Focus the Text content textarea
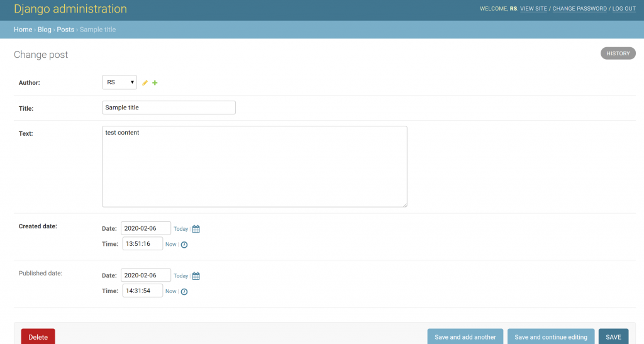644x344 pixels. (255, 166)
